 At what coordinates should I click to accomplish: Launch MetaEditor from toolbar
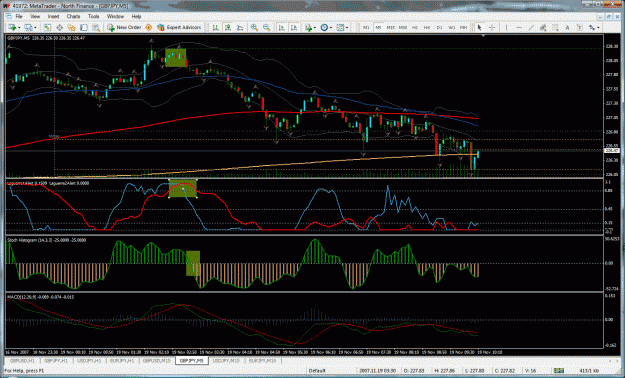149,28
